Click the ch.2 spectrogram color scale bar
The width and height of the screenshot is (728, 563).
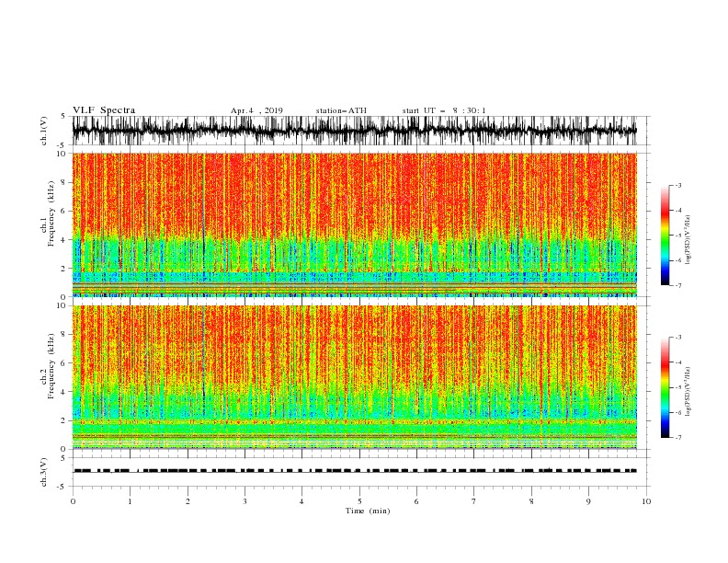click(665, 387)
